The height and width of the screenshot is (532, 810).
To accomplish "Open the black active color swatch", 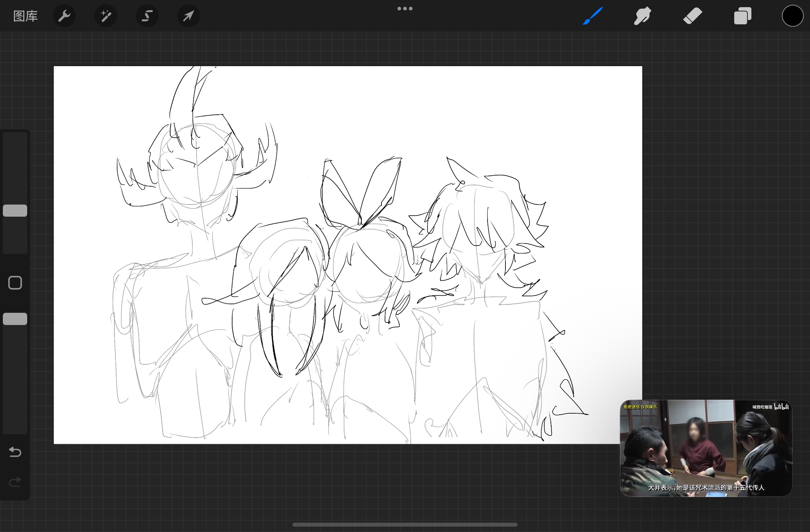I will 792,16.
